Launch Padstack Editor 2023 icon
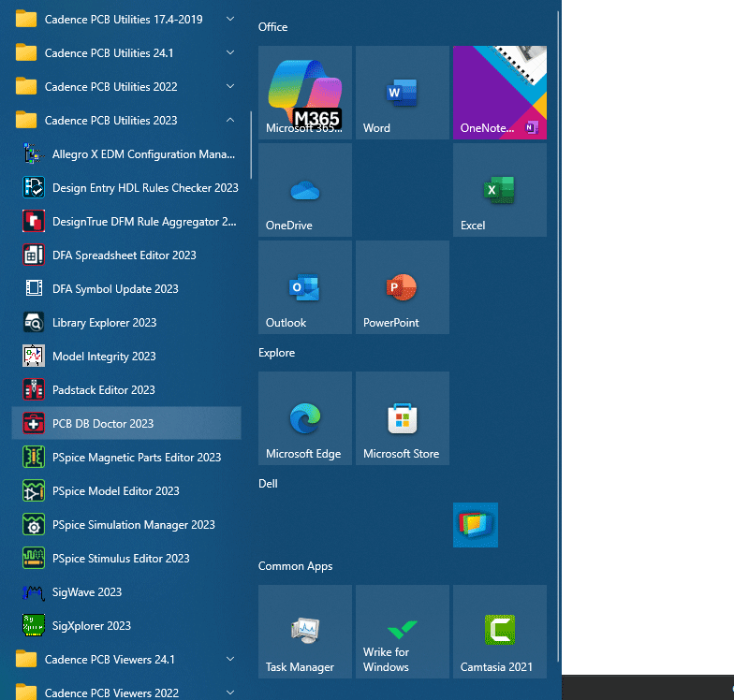The image size is (734, 700). click(x=34, y=389)
